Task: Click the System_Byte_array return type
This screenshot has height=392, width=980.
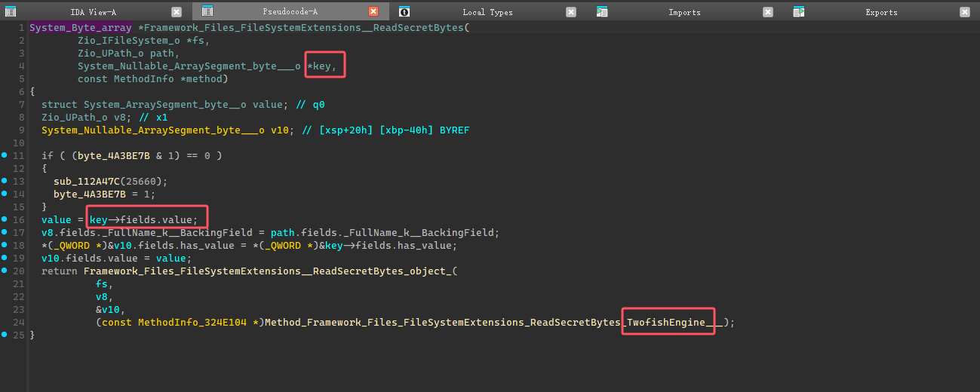Action: [81, 27]
